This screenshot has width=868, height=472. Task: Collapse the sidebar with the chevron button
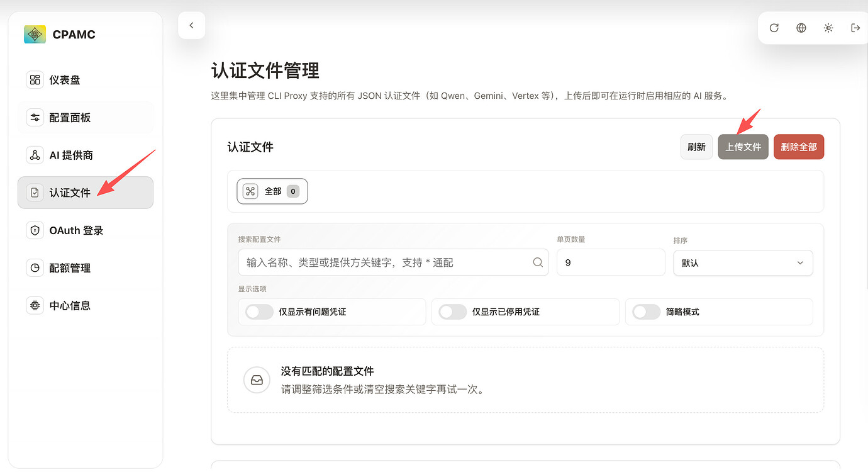click(192, 25)
